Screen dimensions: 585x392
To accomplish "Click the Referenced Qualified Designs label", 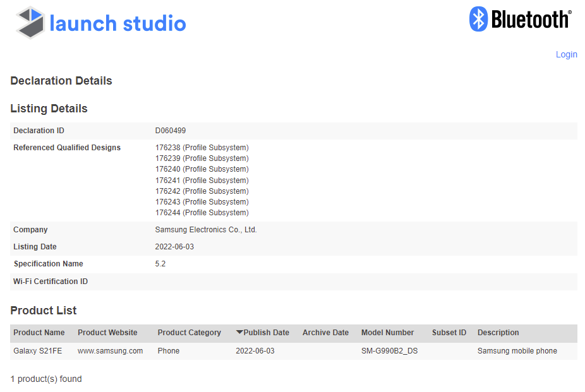I will click(x=67, y=148).
